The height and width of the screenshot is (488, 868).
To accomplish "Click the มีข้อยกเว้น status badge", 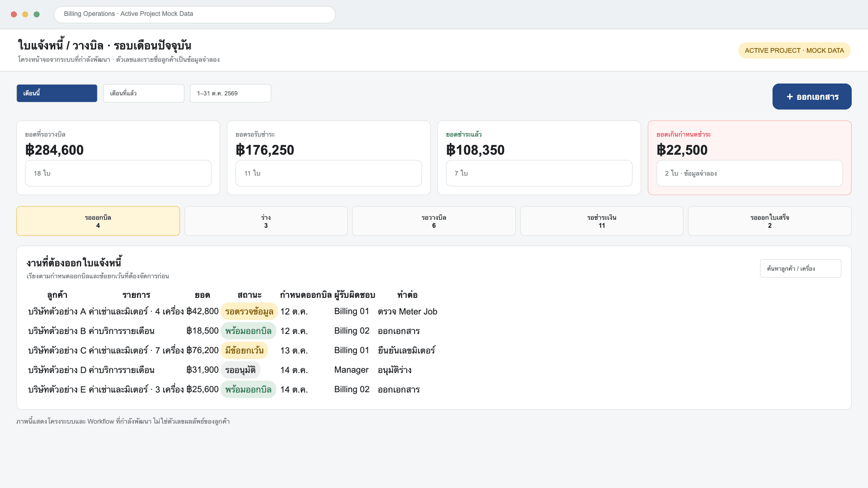I will point(244,351).
